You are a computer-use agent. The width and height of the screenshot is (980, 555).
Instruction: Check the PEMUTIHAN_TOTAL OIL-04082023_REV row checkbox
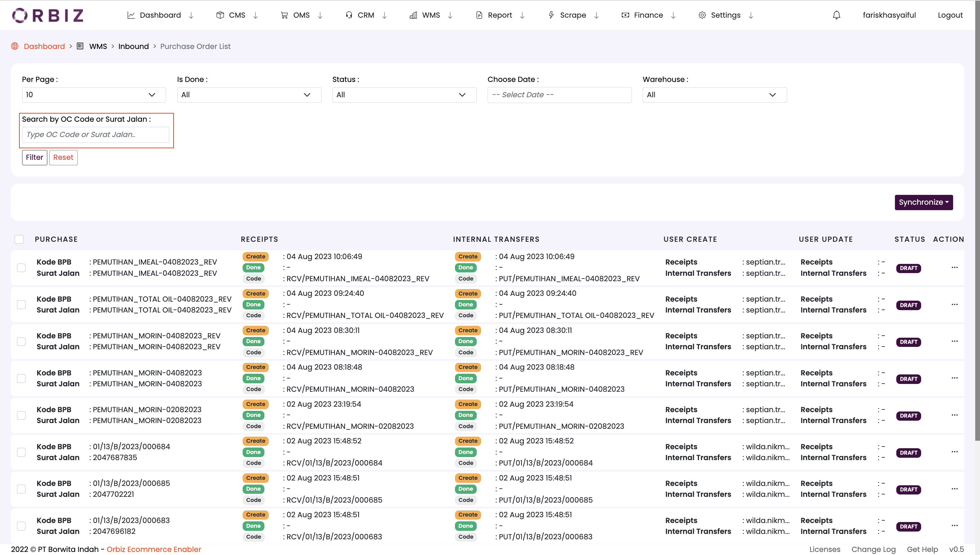click(x=21, y=305)
